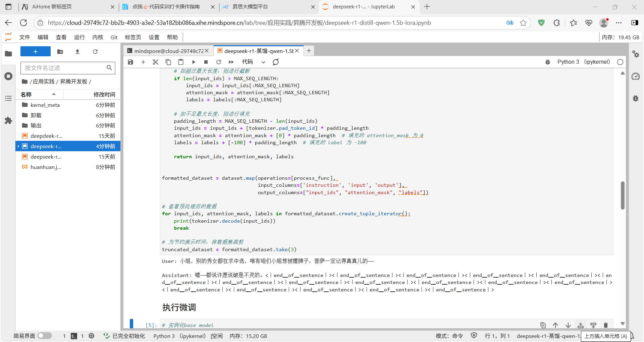Focus the 按文件名过滤 filter input box
644x342 pixels.
pos(64,68)
